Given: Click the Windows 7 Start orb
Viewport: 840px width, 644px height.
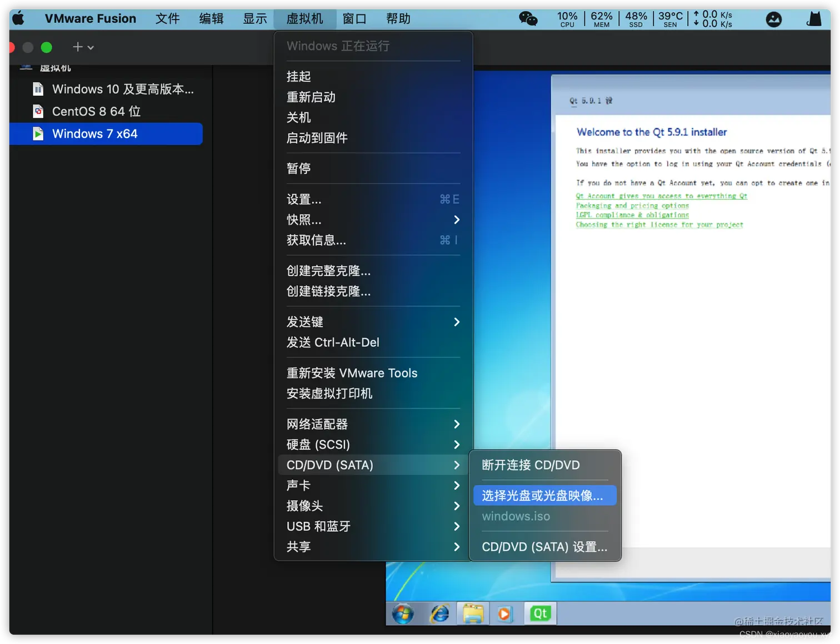Looking at the screenshot, I should pyautogui.click(x=403, y=613).
